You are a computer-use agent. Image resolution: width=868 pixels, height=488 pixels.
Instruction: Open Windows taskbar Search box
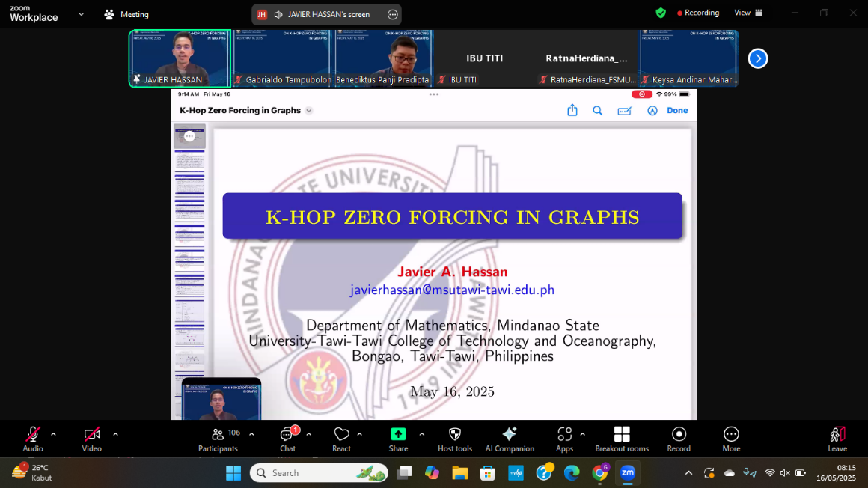pyautogui.click(x=319, y=473)
